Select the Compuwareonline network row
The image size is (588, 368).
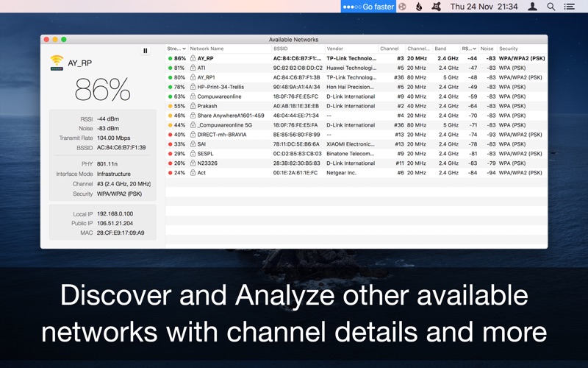point(356,96)
